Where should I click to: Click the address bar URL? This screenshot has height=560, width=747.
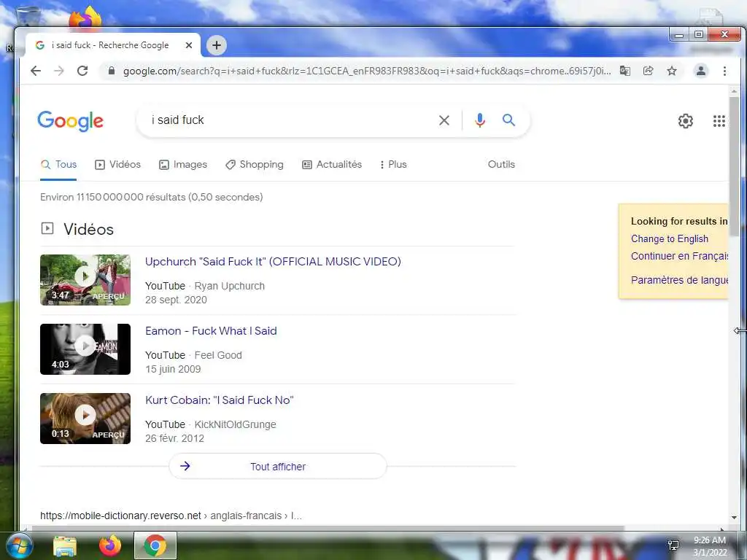coord(367,71)
